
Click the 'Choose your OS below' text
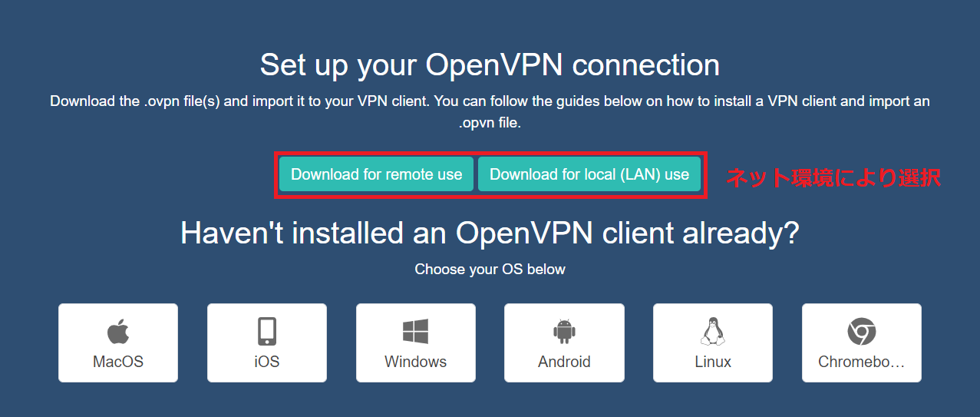point(490,270)
